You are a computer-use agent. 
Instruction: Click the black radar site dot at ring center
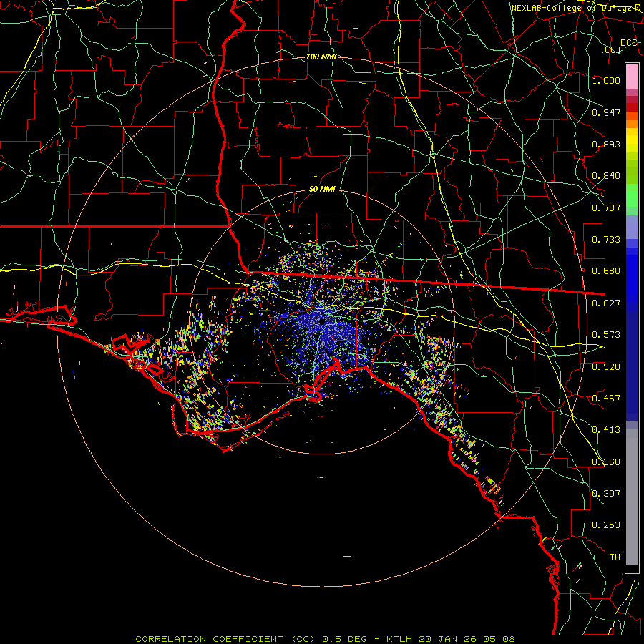coord(322,321)
